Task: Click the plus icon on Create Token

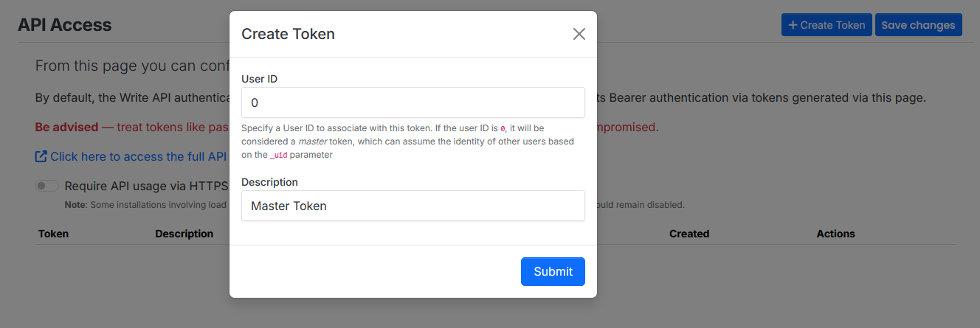Action: [793, 25]
